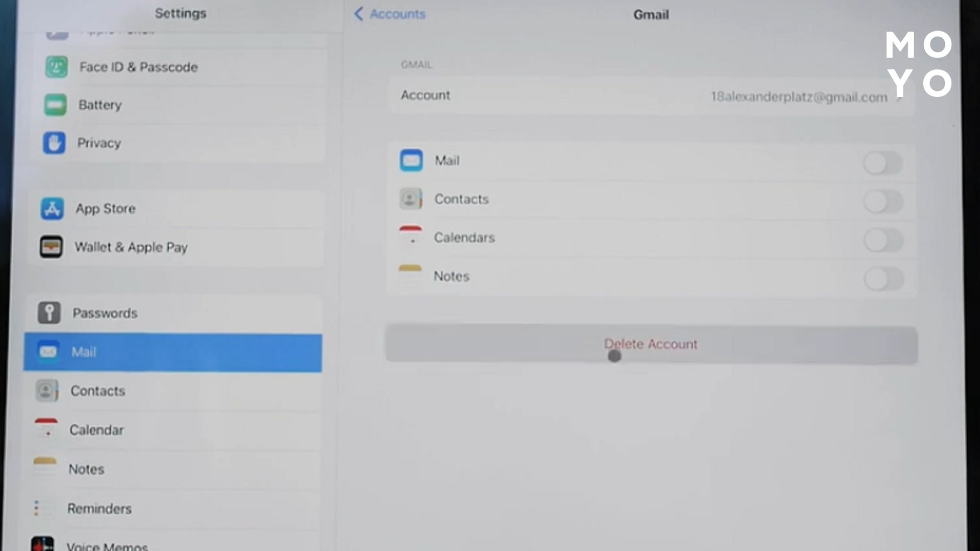Image resolution: width=980 pixels, height=551 pixels.
Task: Tap the Accounts back link
Action: coord(397,14)
